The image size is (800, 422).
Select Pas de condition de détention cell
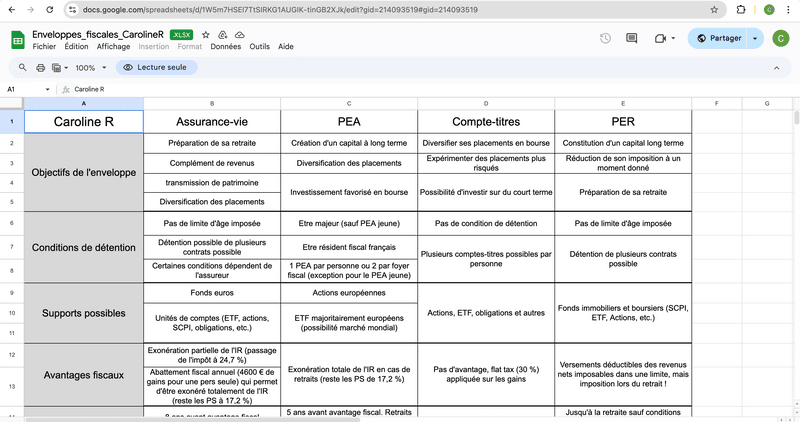point(486,224)
